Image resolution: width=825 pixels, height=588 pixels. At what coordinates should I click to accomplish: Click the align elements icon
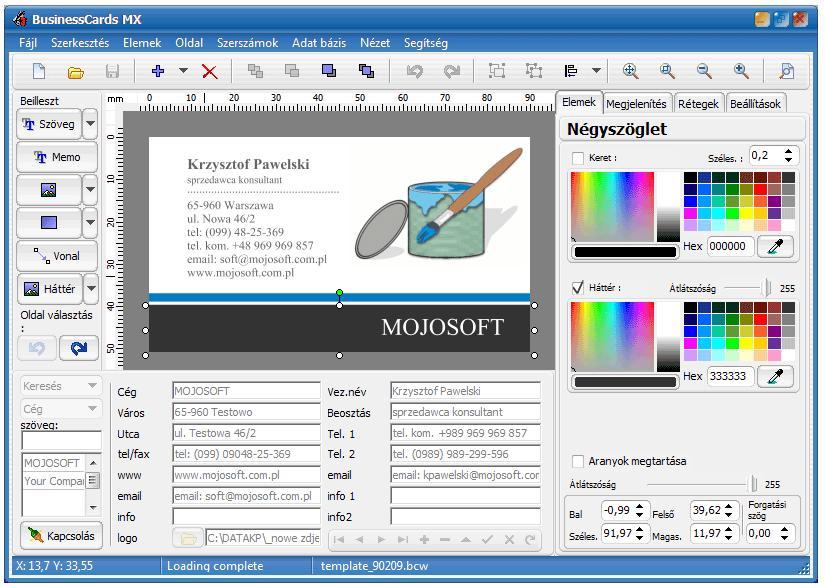pos(571,70)
